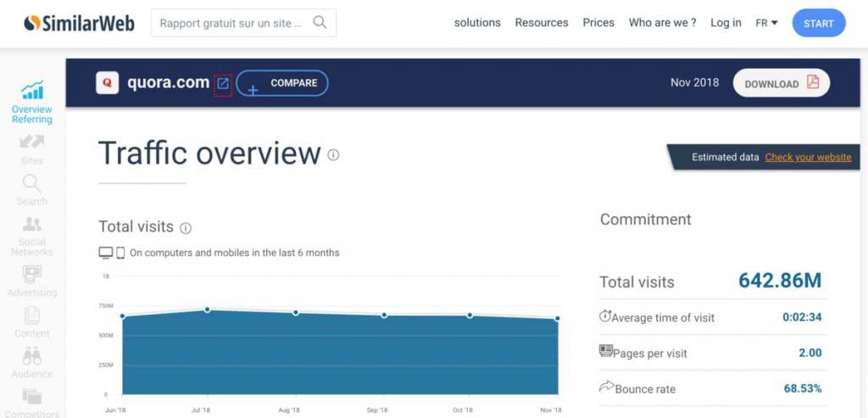This screenshot has height=418, width=868.
Task: Open the Who are we ? menu
Action: [663, 23]
